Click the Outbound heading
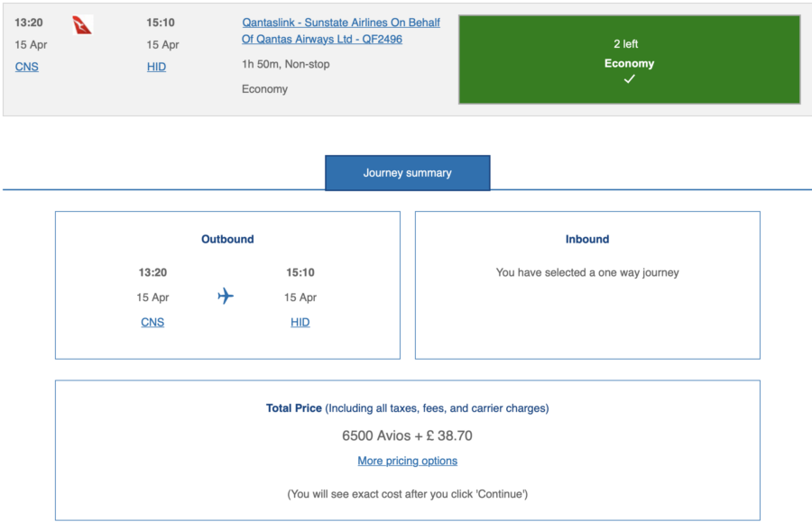Screen dimensions: 812x522 227,239
